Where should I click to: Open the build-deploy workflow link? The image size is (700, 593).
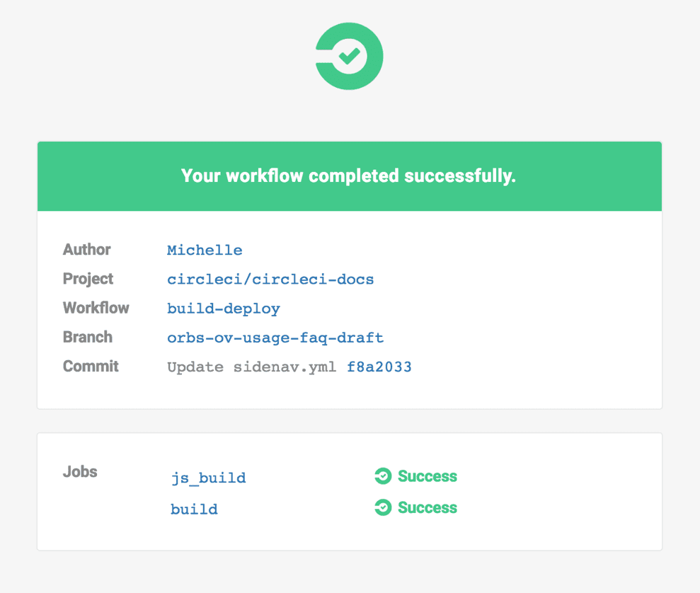223,309
